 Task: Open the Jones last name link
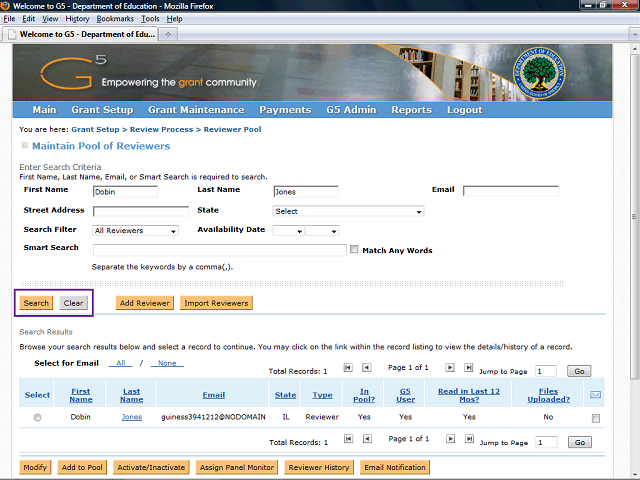pyautogui.click(x=132, y=417)
